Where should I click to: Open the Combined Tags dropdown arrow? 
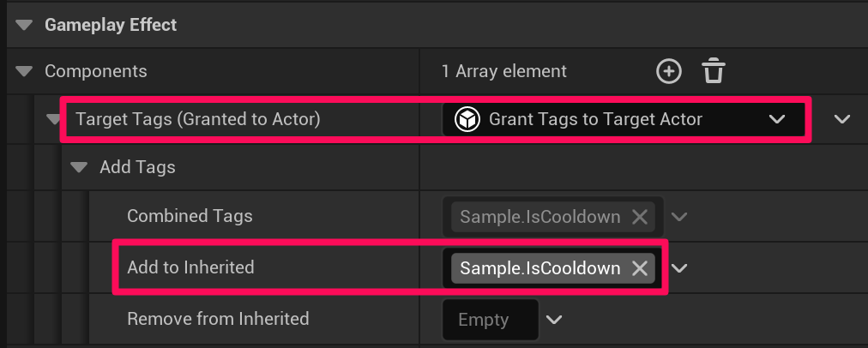click(679, 217)
